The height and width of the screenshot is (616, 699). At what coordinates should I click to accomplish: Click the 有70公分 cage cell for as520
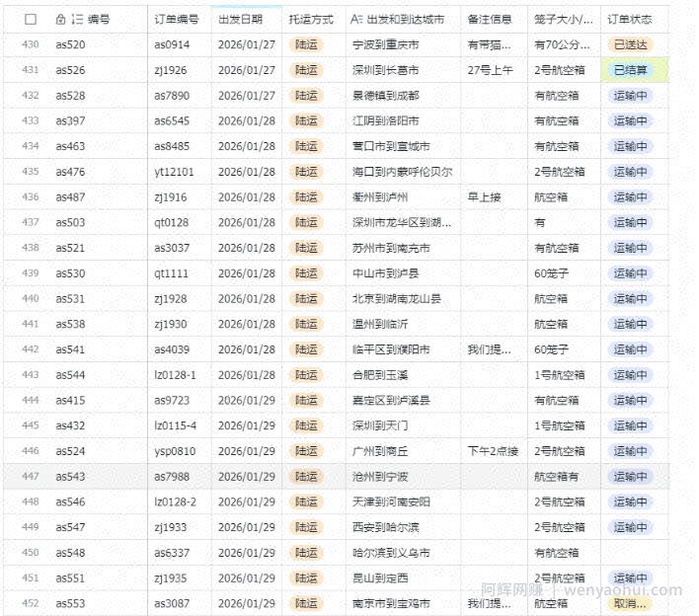(562, 44)
